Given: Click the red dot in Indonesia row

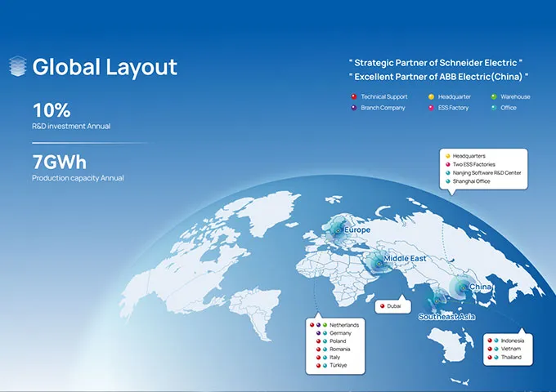Looking at the screenshot, I should [x=490, y=341].
